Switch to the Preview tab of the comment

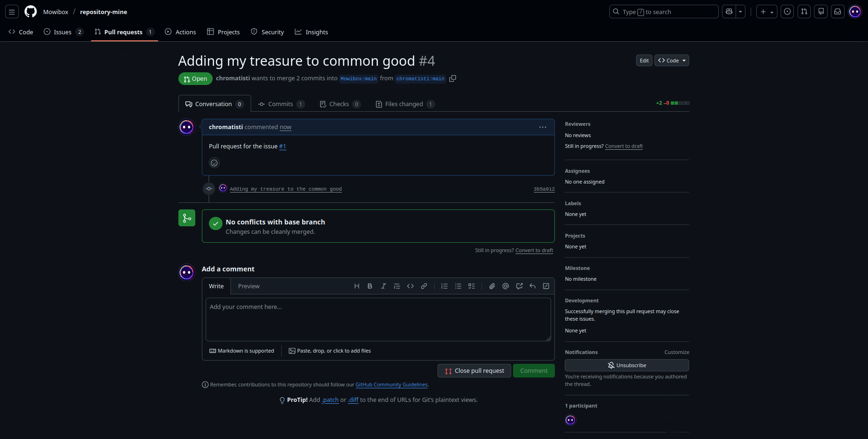click(248, 286)
